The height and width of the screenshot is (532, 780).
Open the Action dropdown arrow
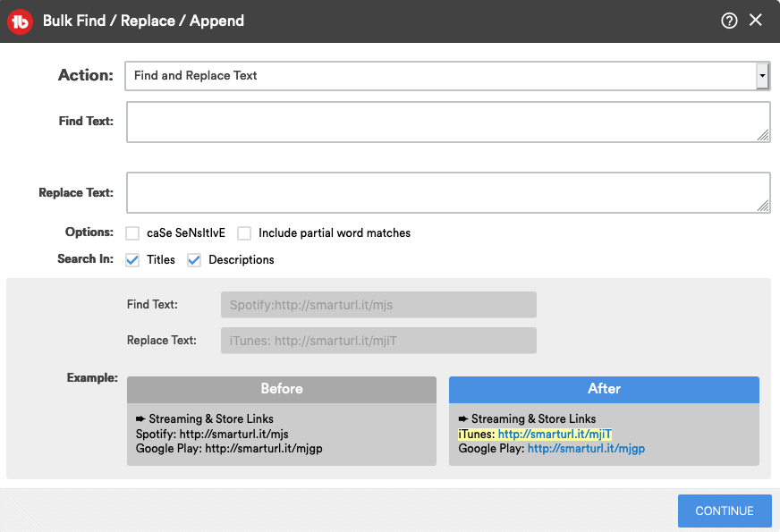click(762, 76)
